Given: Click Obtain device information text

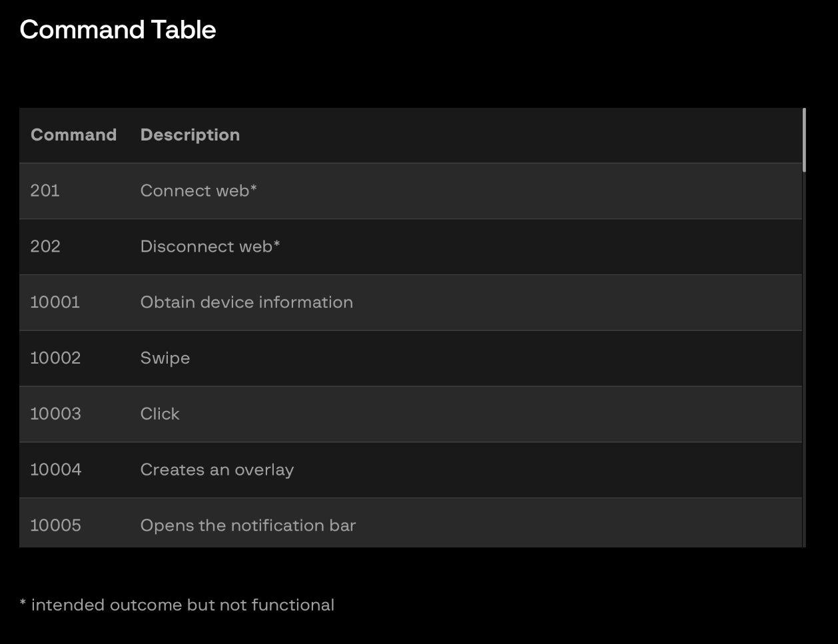Looking at the screenshot, I should tap(246, 302).
